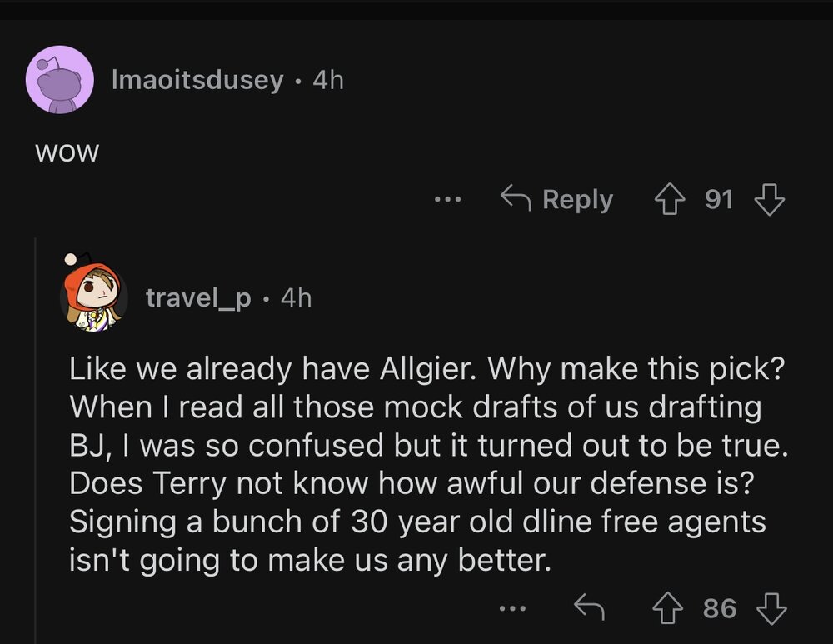Click the 4h timestamp beside travel_p

(296, 297)
